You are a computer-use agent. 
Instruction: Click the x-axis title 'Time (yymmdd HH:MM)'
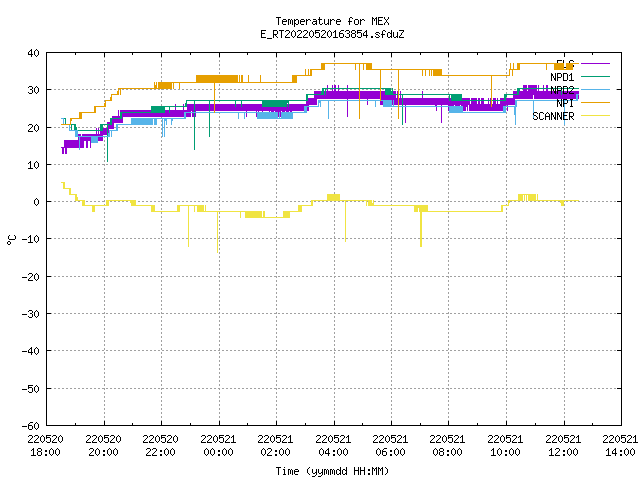[332, 471]
